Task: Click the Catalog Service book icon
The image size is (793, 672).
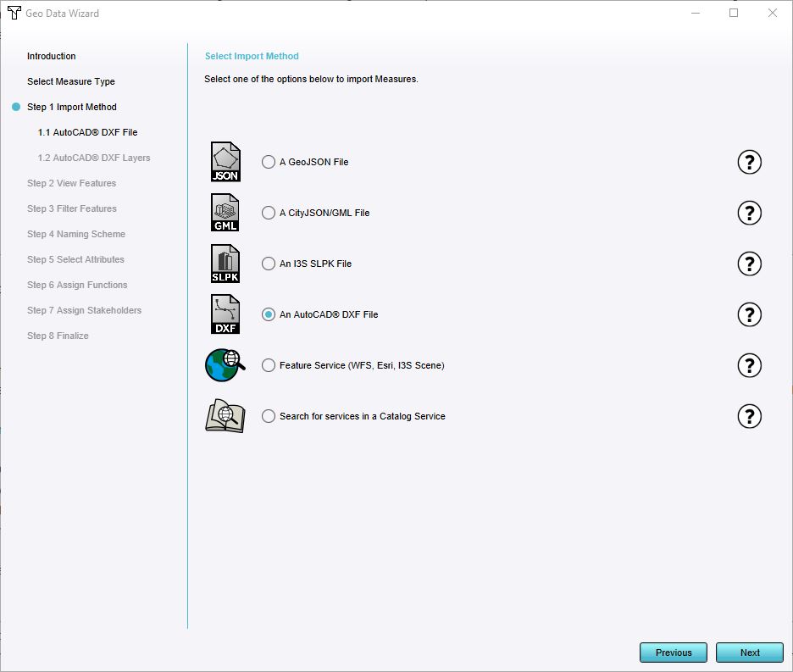Action: coord(225,416)
